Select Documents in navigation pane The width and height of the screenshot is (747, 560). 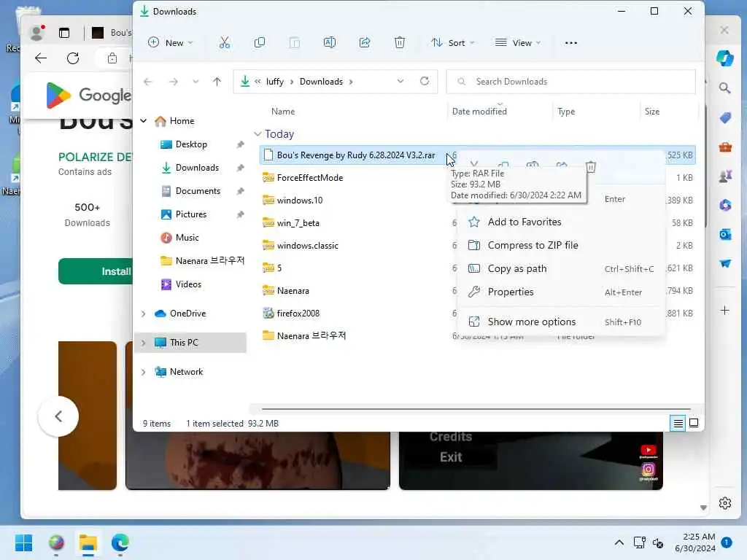[x=198, y=191]
